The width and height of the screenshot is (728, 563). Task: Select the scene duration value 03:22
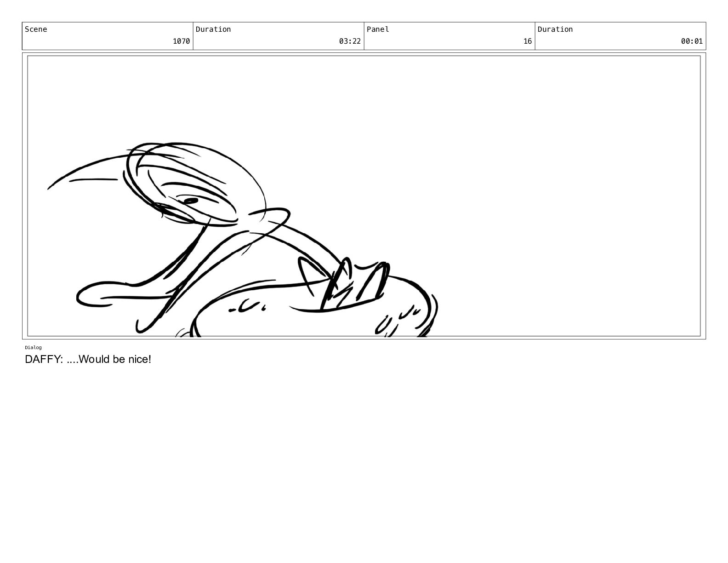coord(350,41)
